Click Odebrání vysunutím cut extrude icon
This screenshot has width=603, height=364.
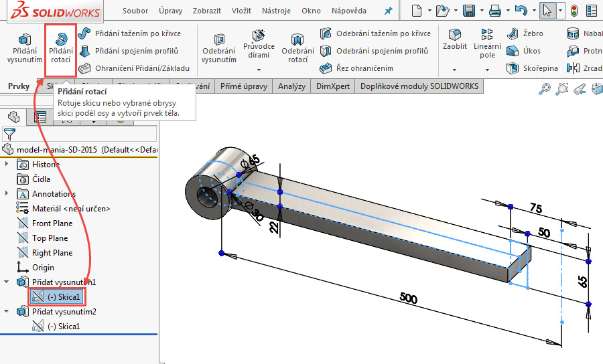pyautogui.click(x=219, y=48)
